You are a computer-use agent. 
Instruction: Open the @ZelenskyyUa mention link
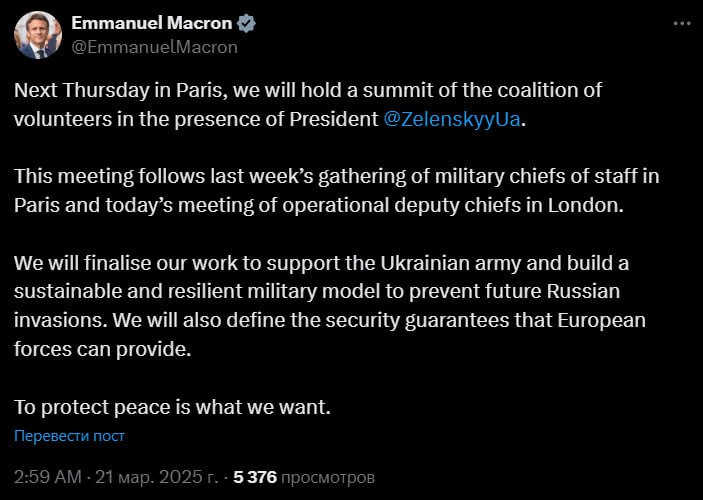[x=451, y=119]
